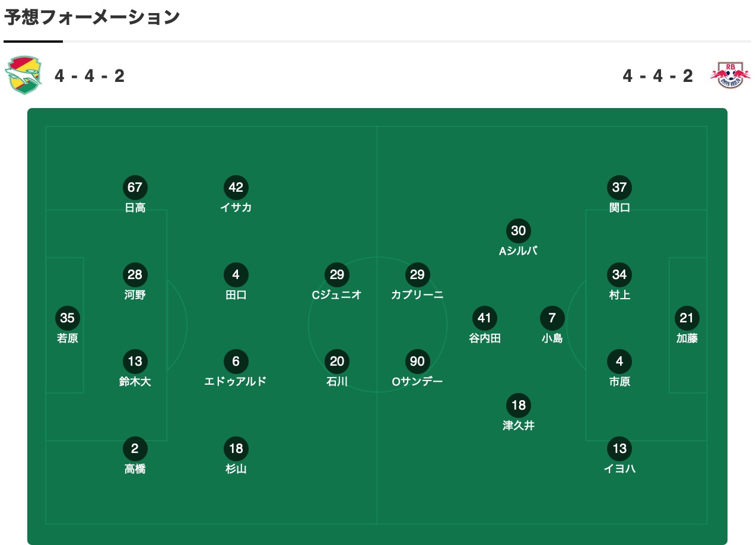The width and height of the screenshot is (756, 545).
Task: Click the left team's 4-4-2 formation text
Action: (90, 76)
